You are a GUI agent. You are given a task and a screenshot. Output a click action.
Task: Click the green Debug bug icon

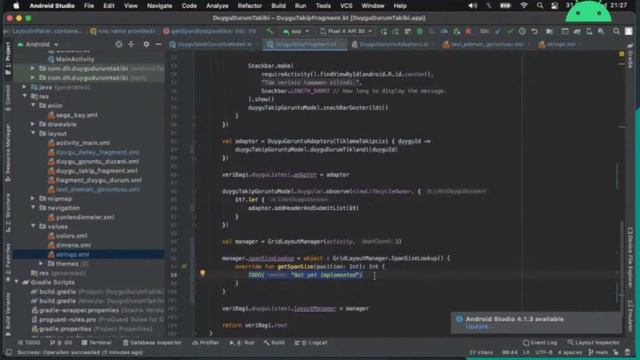pyautogui.click(x=420, y=31)
